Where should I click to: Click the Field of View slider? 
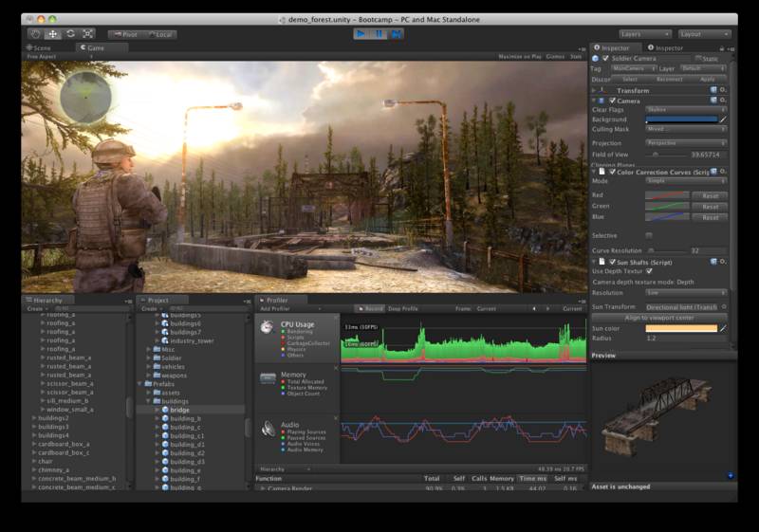click(x=666, y=155)
